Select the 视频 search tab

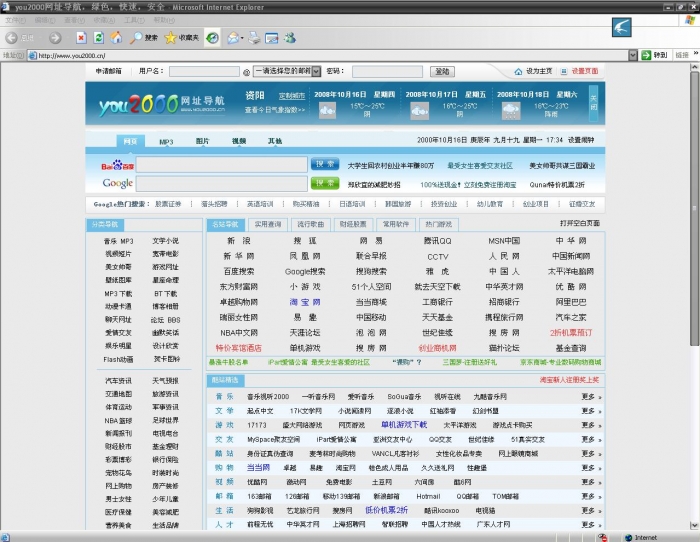239,141
